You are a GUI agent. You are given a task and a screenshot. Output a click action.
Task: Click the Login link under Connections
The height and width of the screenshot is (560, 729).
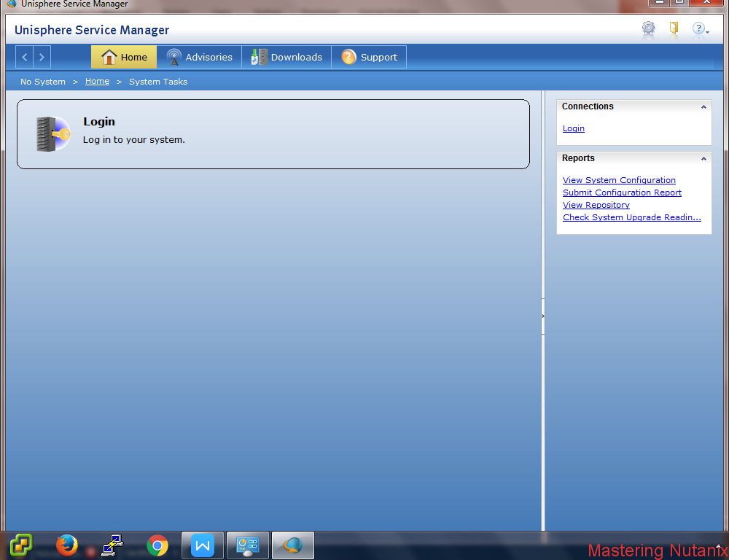pyautogui.click(x=574, y=128)
